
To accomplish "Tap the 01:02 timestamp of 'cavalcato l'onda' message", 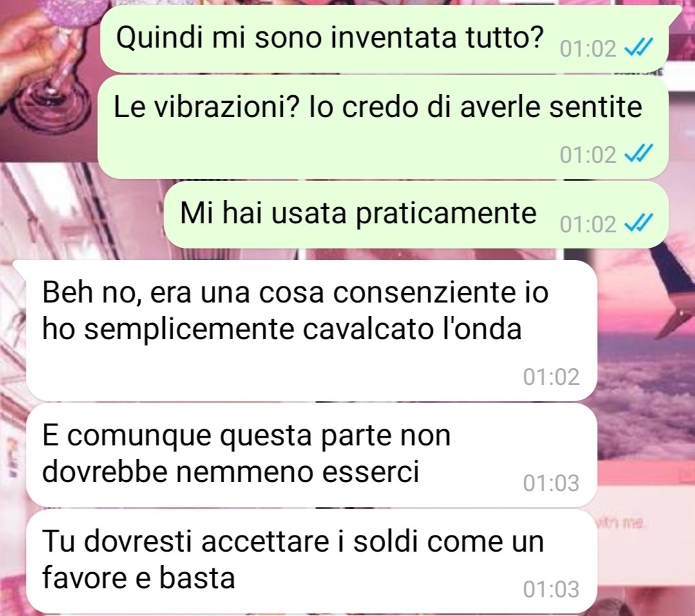I will [551, 377].
